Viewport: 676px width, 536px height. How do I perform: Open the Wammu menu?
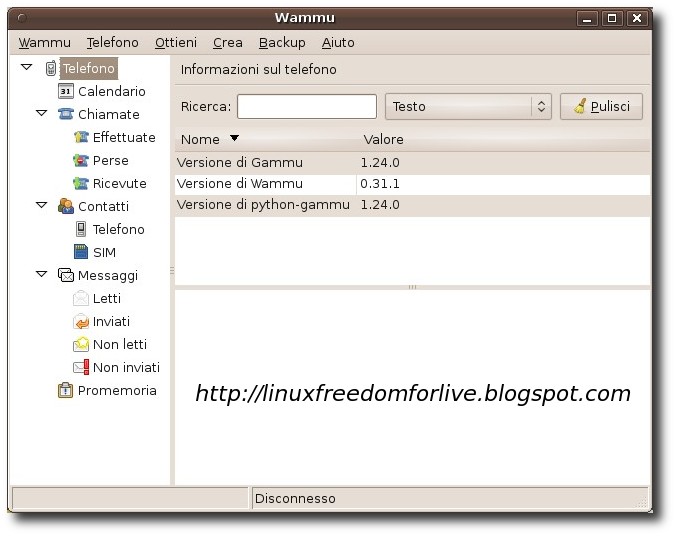[x=44, y=43]
